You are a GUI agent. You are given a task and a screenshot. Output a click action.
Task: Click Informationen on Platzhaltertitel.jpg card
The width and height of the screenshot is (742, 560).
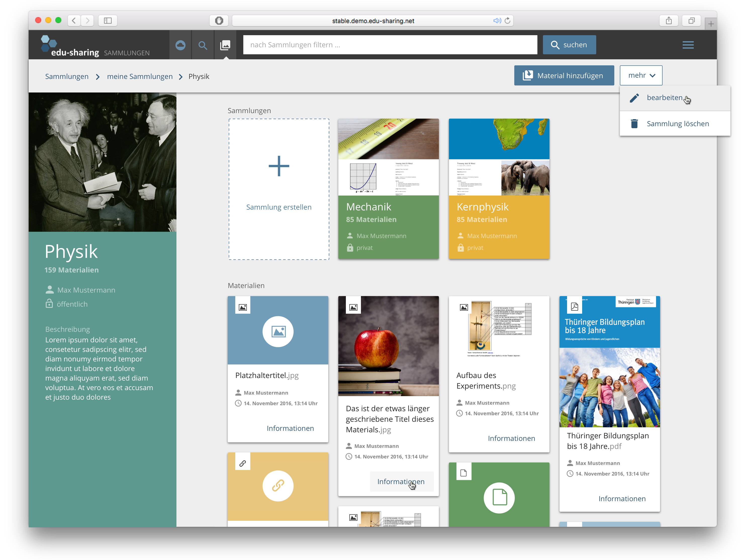tap(290, 428)
